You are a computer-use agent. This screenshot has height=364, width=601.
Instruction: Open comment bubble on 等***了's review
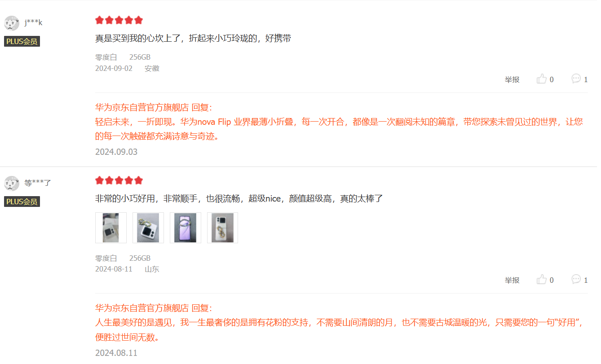coord(576,279)
